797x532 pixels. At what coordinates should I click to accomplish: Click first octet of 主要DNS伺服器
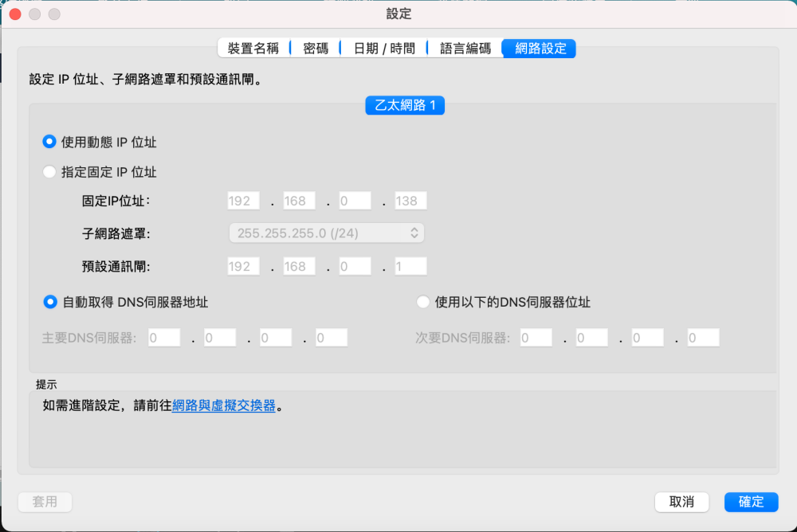pos(164,338)
